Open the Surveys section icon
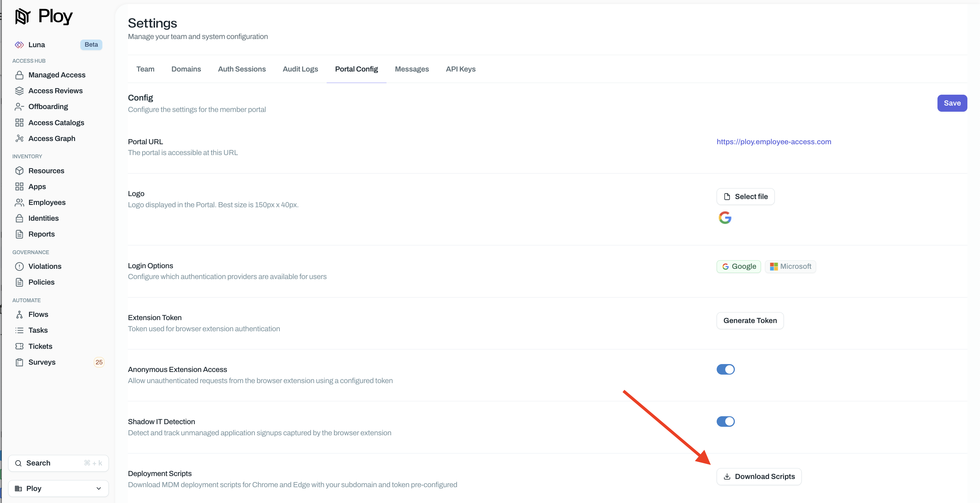This screenshot has width=980, height=503. click(20, 362)
